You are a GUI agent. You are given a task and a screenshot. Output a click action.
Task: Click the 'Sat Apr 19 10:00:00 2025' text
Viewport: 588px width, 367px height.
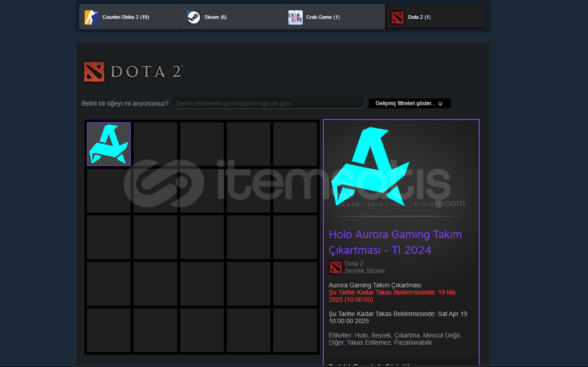point(398,317)
